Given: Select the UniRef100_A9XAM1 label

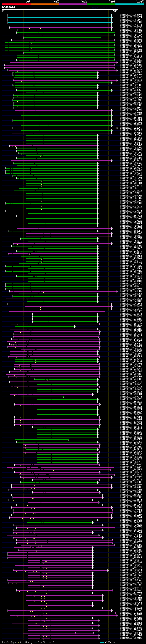Looking at the screenshot, I should [x=131, y=30].
